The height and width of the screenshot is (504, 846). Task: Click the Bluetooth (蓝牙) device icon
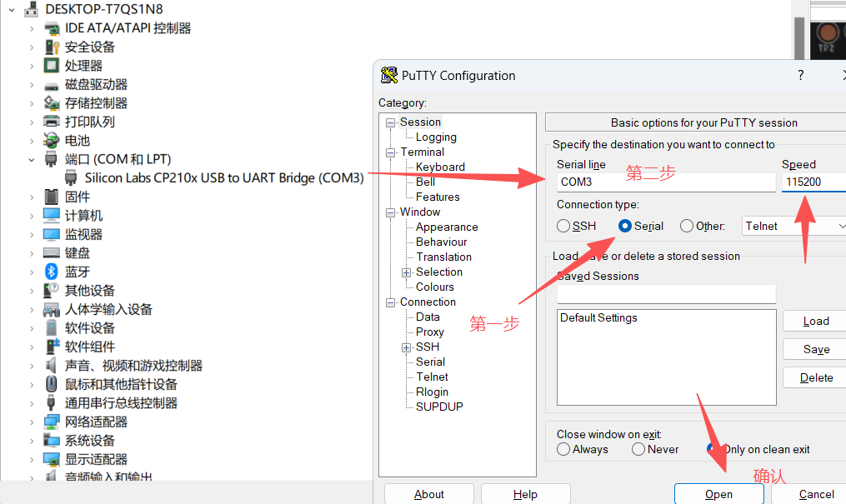click(x=52, y=272)
